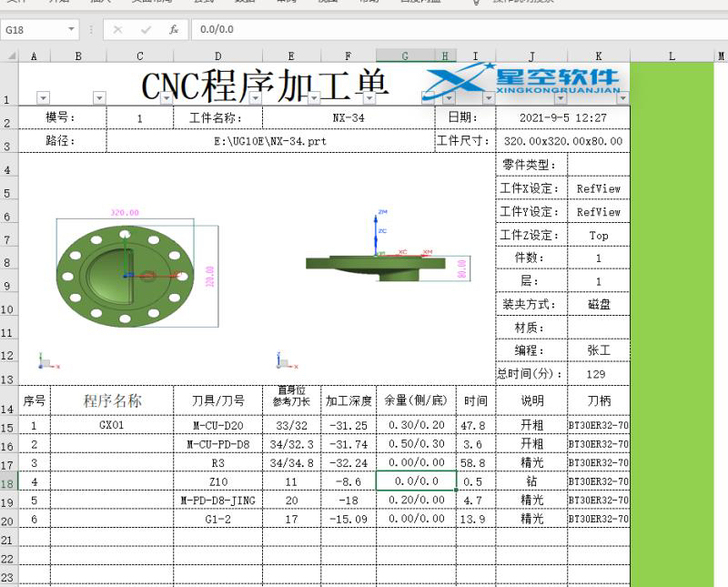Click the allowance cell 0.50/0.30
Image resolution: width=728 pixels, height=587 pixels.
(416, 444)
